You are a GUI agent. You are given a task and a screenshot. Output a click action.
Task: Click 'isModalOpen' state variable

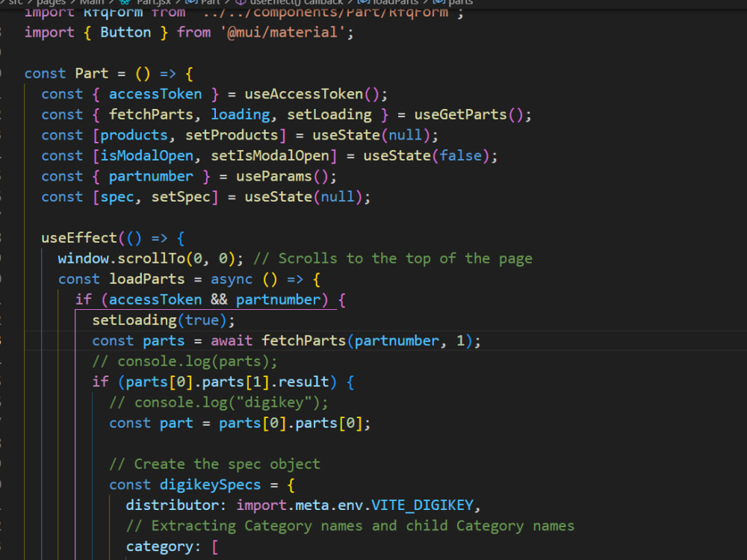(x=147, y=156)
